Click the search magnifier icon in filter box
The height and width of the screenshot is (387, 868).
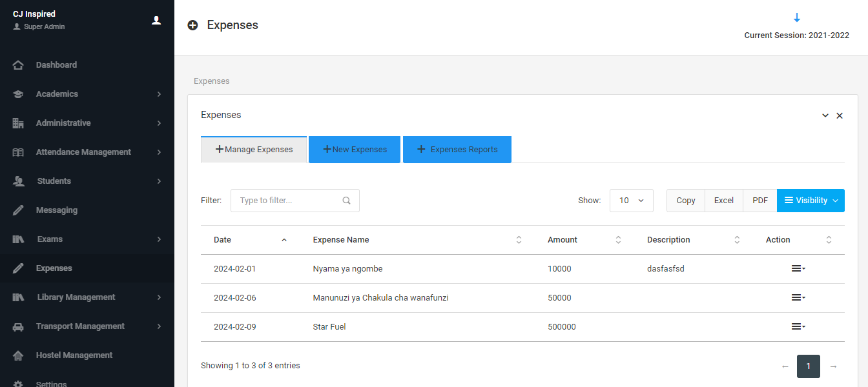(x=347, y=201)
